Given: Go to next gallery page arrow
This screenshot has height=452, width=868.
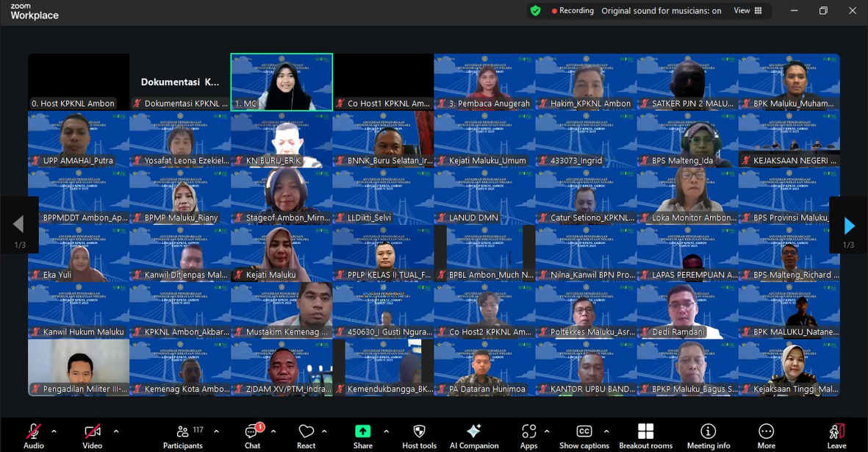Looking at the screenshot, I should click(x=849, y=225).
